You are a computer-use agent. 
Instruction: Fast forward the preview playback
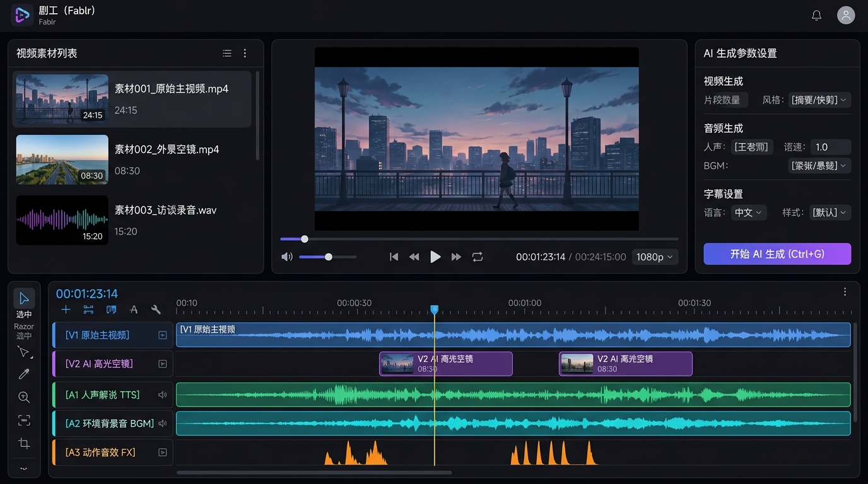tap(456, 256)
